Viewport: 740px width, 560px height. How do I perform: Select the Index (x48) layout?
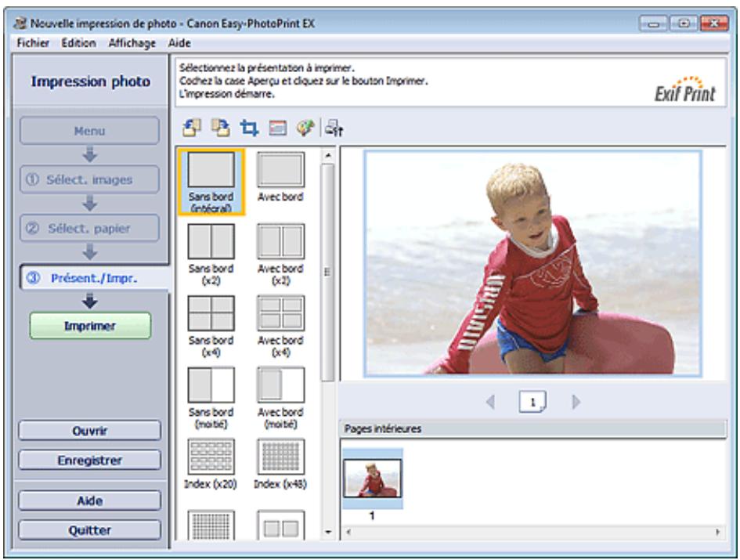click(x=280, y=464)
